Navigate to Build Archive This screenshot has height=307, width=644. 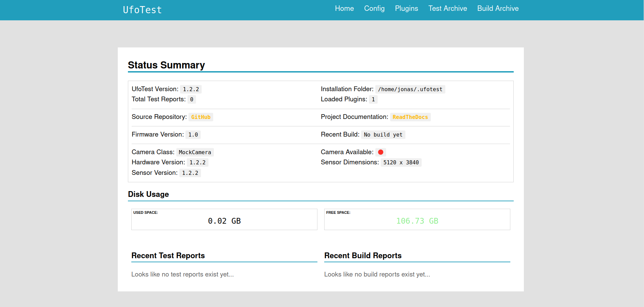pos(498,8)
